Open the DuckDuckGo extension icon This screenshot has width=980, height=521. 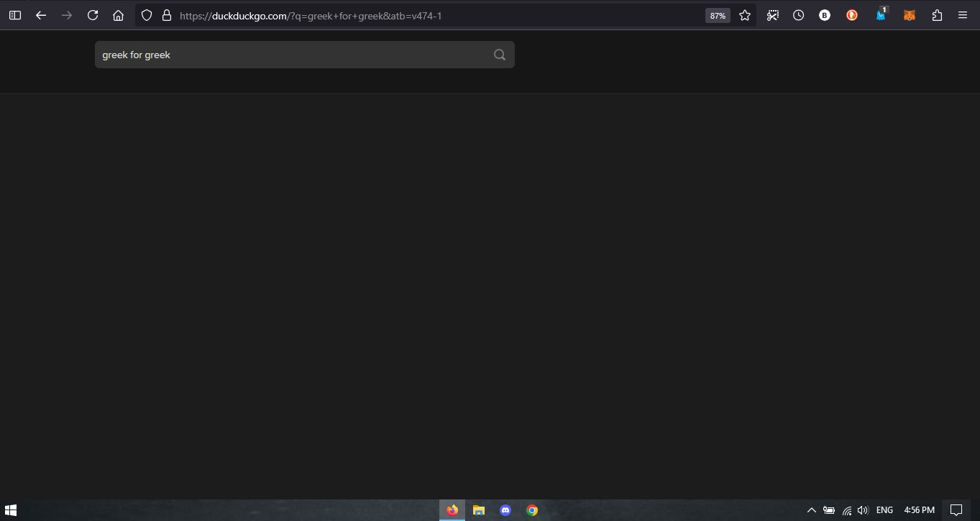852,15
